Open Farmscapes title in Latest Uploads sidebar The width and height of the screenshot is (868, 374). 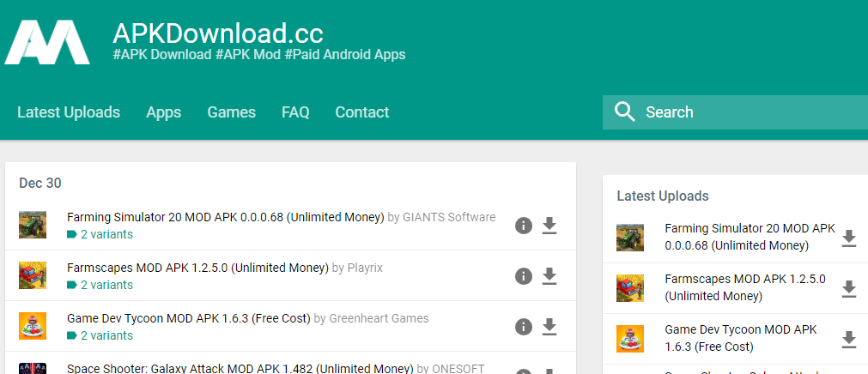(745, 287)
